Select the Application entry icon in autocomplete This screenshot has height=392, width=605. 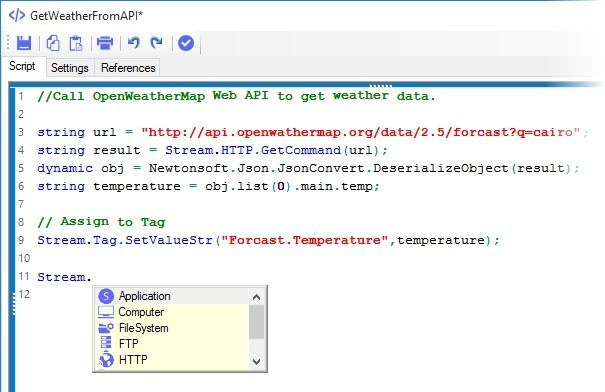click(106, 296)
